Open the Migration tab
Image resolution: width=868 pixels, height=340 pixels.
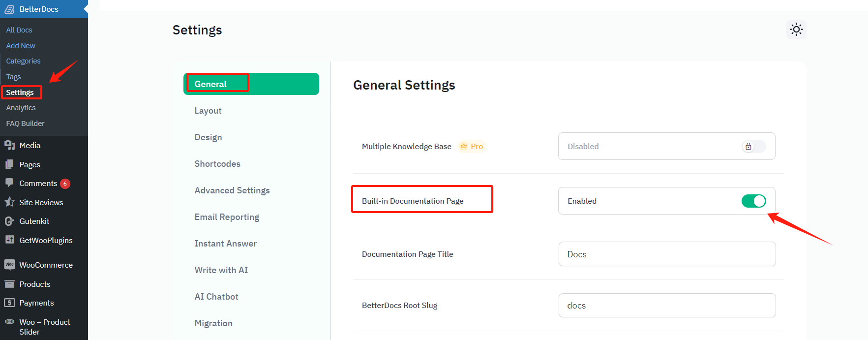point(213,323)
